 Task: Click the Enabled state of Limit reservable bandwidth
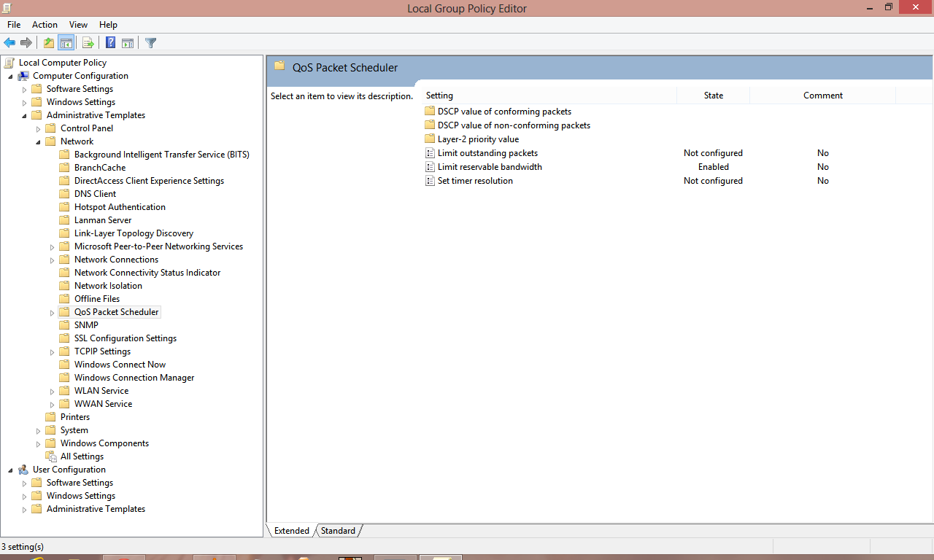[x=714, y=167]
